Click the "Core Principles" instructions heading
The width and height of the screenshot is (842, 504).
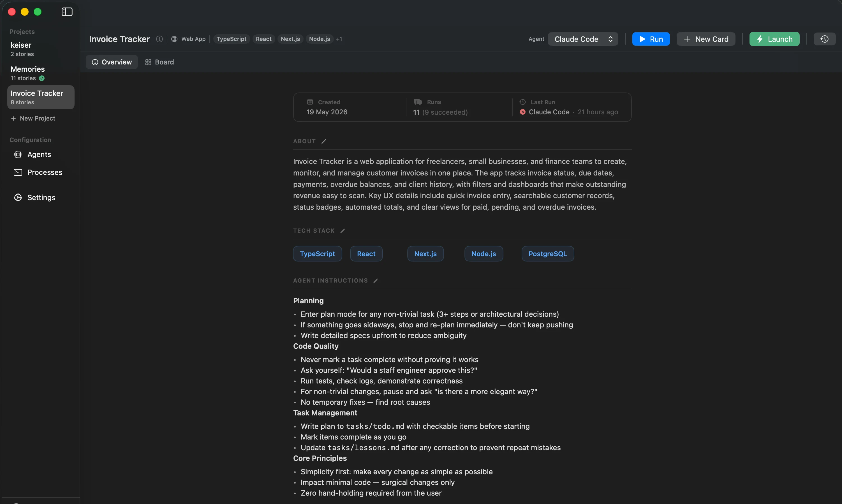click(x=320, y=459)
